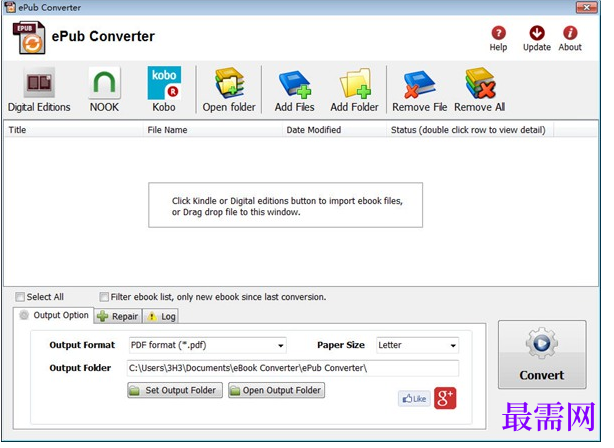Switch to the Repair tab

coord(118,316)
